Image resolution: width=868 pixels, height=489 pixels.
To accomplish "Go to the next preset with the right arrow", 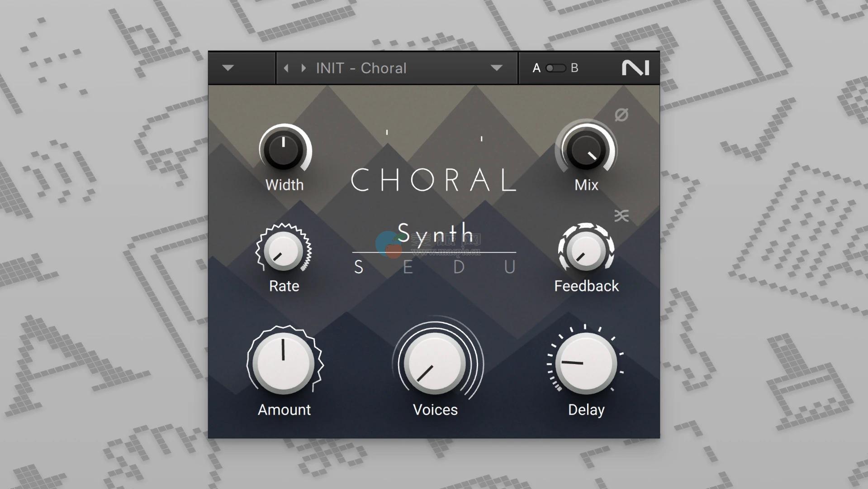I will tap(304, 68).
